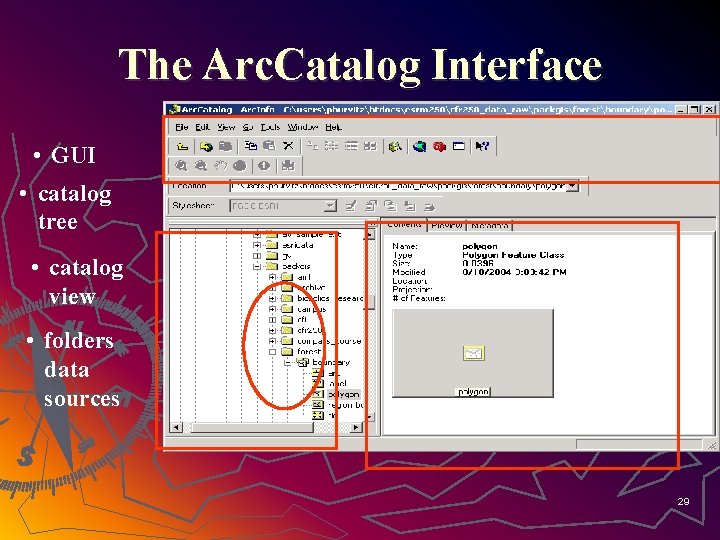Select the Pan hand tool
720x540 pixels.
tap(221, 166)
